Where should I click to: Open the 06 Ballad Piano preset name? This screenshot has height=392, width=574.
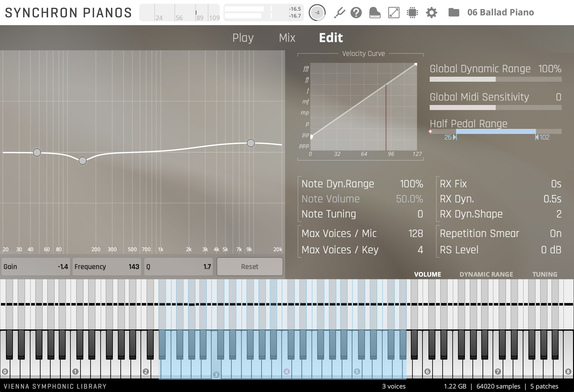[500, 13]
